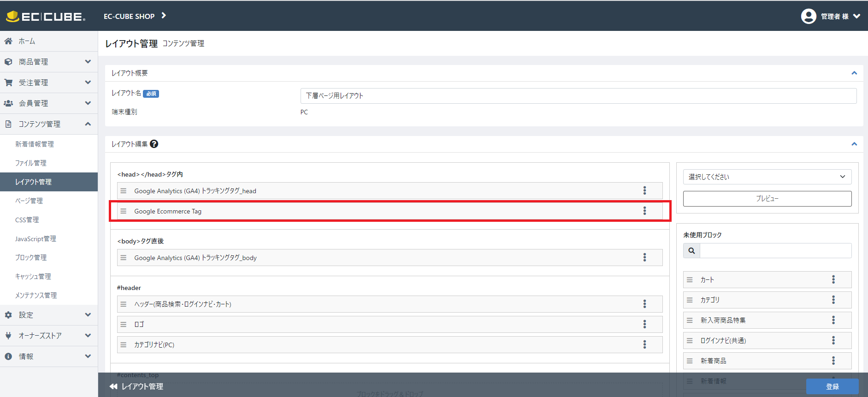The image size is (868, 397).
Task: Expand the 設定 sidebar menu
Action: 49,315
